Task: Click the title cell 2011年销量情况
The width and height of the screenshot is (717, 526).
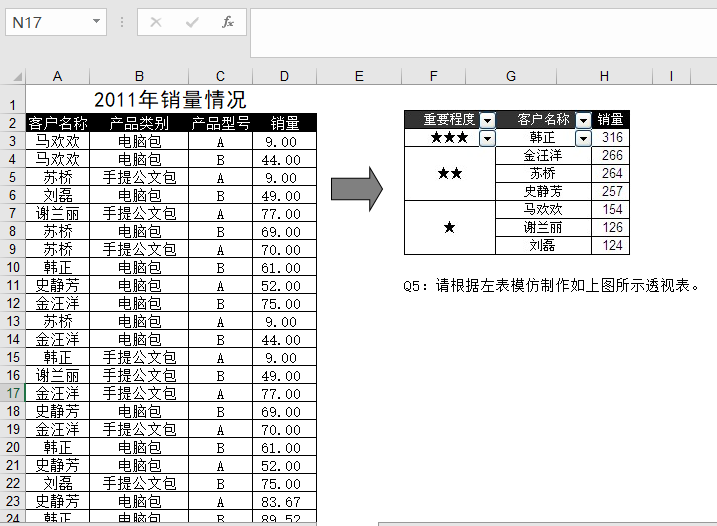Action: click(171, 99)
